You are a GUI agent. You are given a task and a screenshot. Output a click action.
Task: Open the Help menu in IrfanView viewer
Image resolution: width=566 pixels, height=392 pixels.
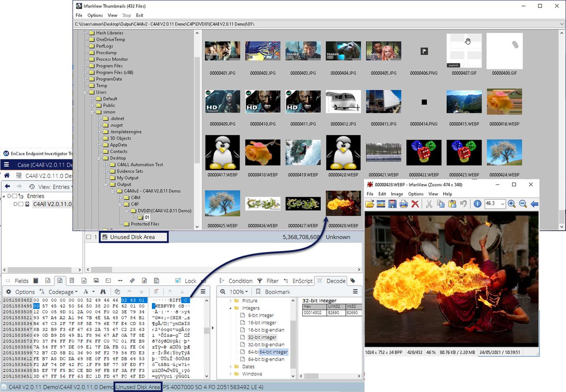447,194
